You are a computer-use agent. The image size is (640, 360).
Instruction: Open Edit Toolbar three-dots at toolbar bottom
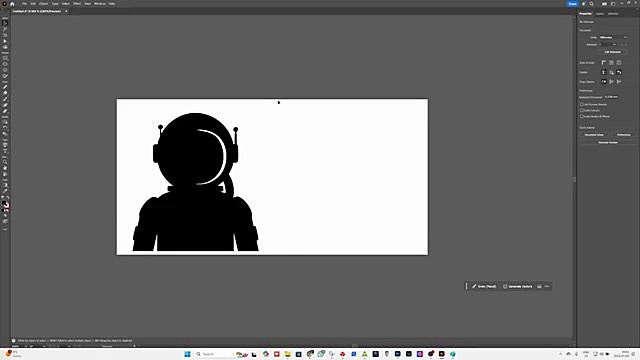[x=5, y=229]
